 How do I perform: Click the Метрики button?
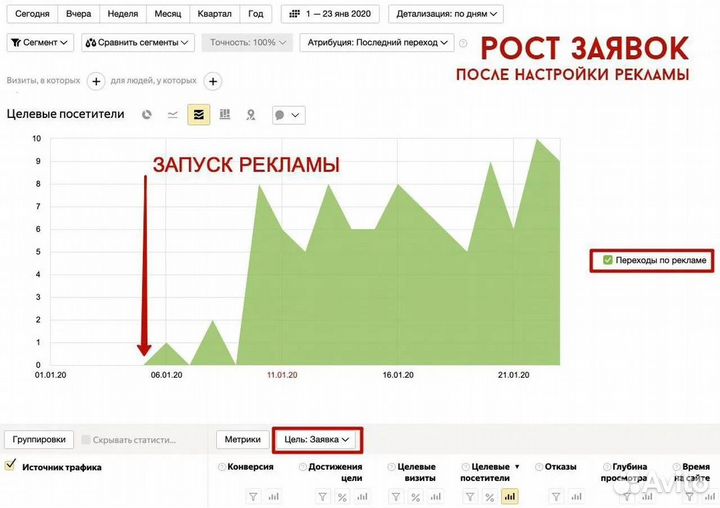(242, 440)
